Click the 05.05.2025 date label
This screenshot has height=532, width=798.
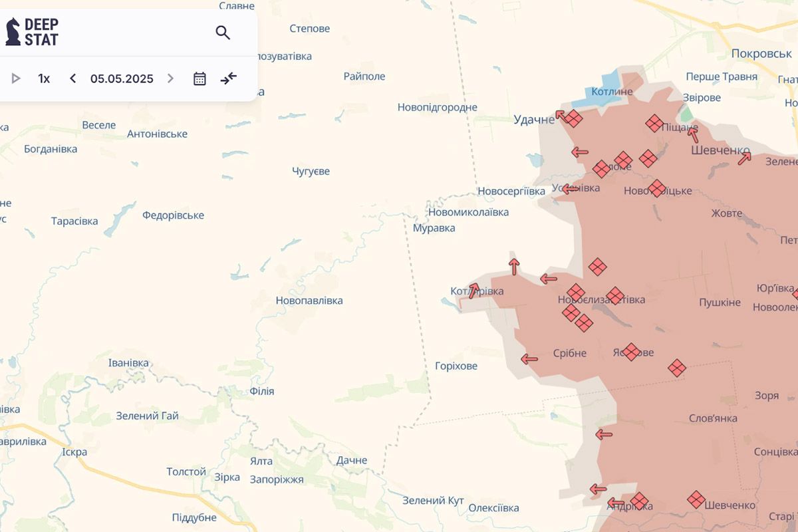click(x=122, y=78)
